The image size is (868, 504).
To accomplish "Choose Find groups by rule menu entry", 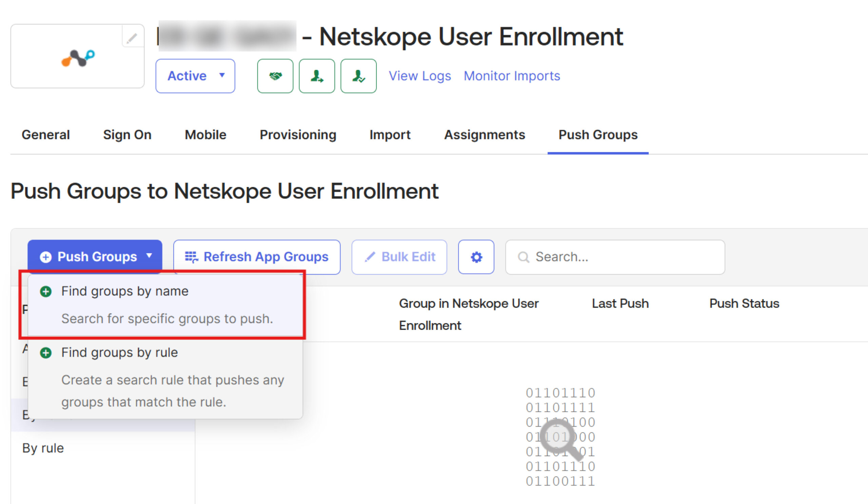I will [165, 377].
